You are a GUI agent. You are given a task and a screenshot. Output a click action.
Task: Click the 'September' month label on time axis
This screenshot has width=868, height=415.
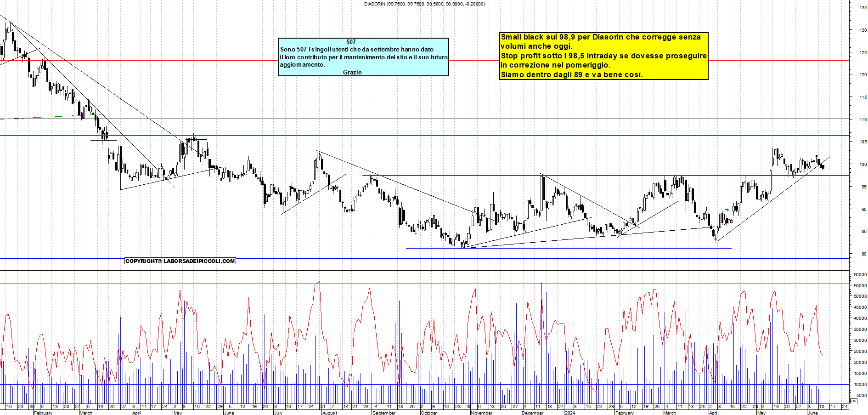(384, 413)
